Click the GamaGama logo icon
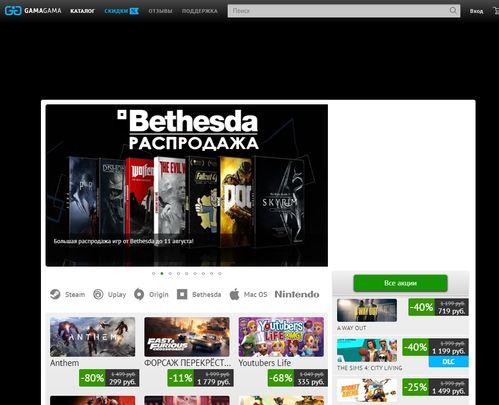 13,11
